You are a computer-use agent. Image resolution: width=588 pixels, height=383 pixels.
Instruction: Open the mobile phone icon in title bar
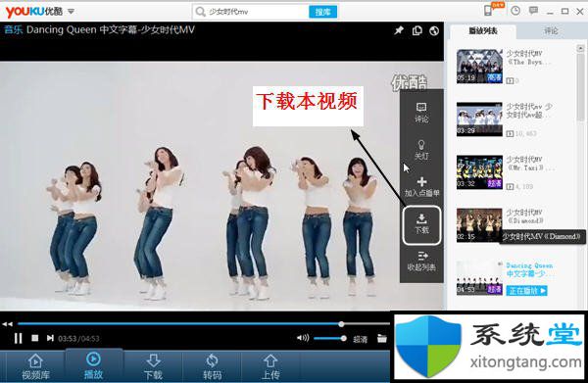488,11
